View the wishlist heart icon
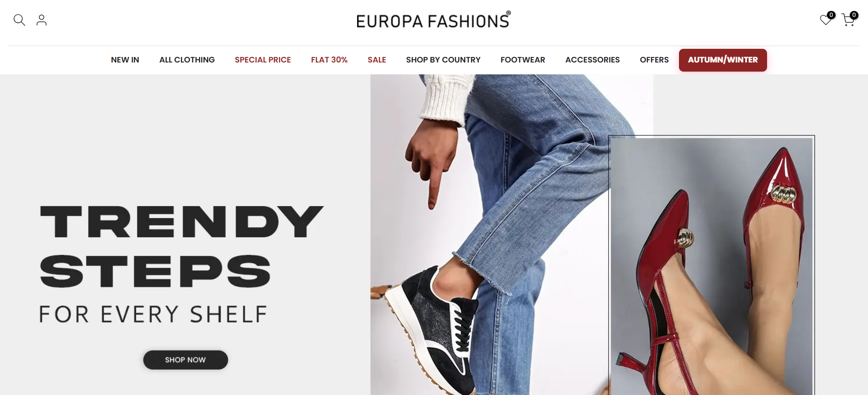Image resolution: width=868 pixels, height=395 pixels. [826, 20]
